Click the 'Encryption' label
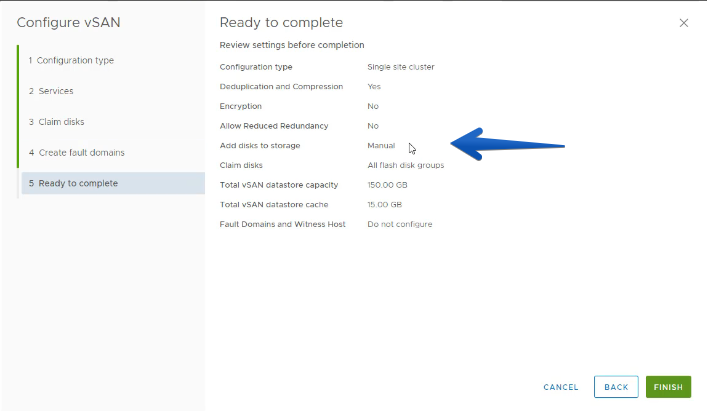This screenshot has width=707, height=411. click(x=240, y=106)
